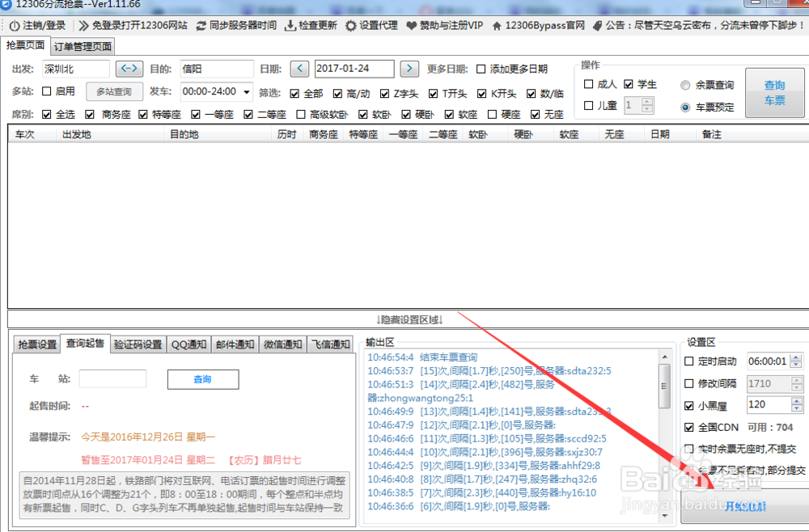Enable premium soft sleeper checkbox
The width and height of the screenshot is (809, 532).
[x=301, y=115]
